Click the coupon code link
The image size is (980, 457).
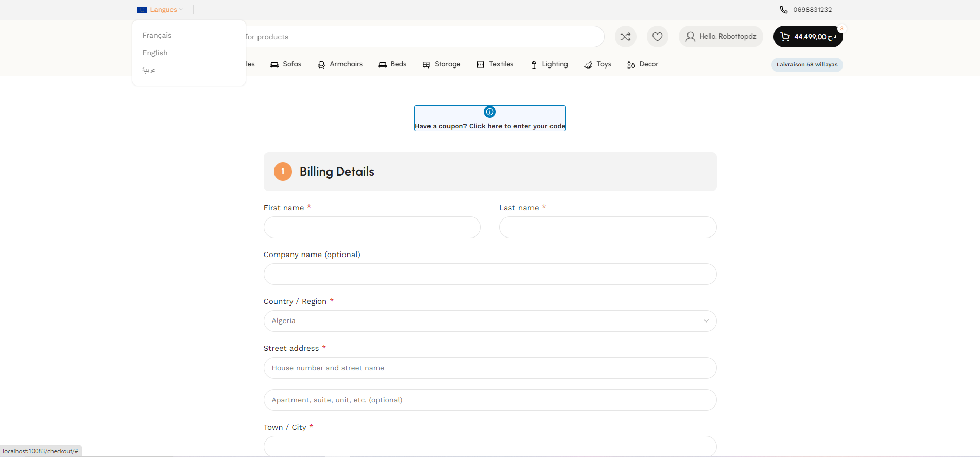(x=517, y=126)
